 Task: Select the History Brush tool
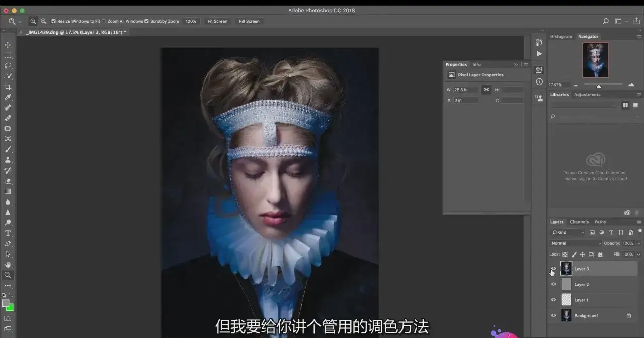pos(8,171)
